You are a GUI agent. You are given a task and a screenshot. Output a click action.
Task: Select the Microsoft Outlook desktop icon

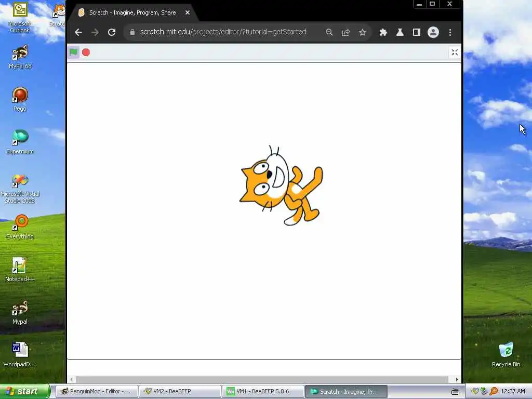pos(20,18)
